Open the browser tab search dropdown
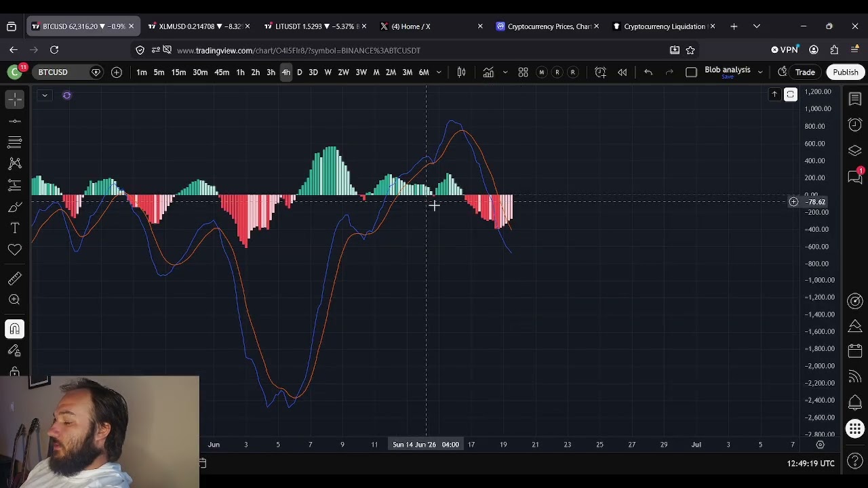 pos(756,26)
